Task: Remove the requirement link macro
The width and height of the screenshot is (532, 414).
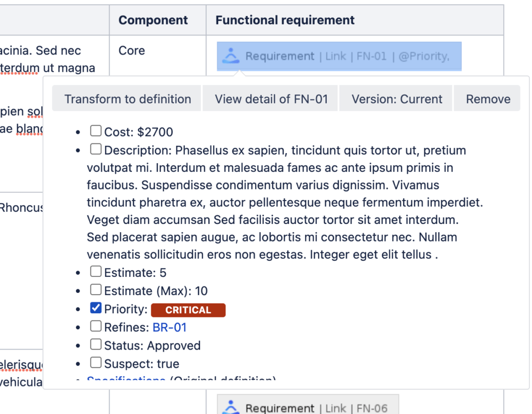Action: coord(487,98)
